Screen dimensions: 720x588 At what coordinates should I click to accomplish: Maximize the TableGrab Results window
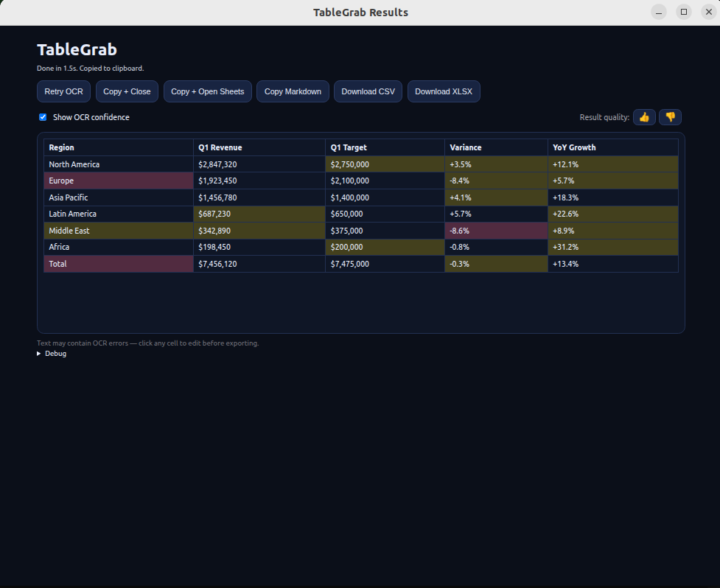684,12
